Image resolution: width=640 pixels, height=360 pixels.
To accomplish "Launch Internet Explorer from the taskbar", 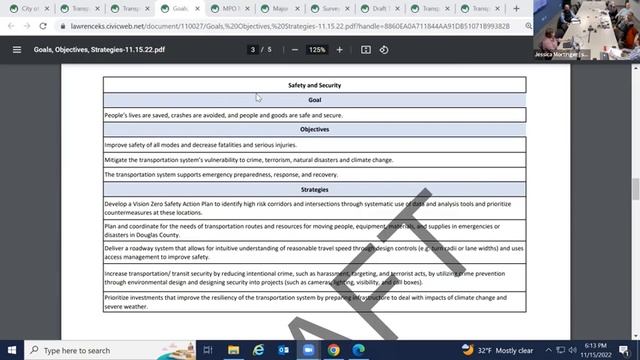I will pyautogui.click(x=258, y=350).
